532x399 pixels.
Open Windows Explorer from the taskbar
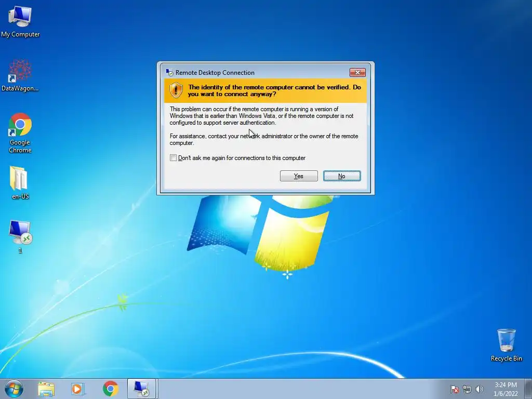point(46,389)
